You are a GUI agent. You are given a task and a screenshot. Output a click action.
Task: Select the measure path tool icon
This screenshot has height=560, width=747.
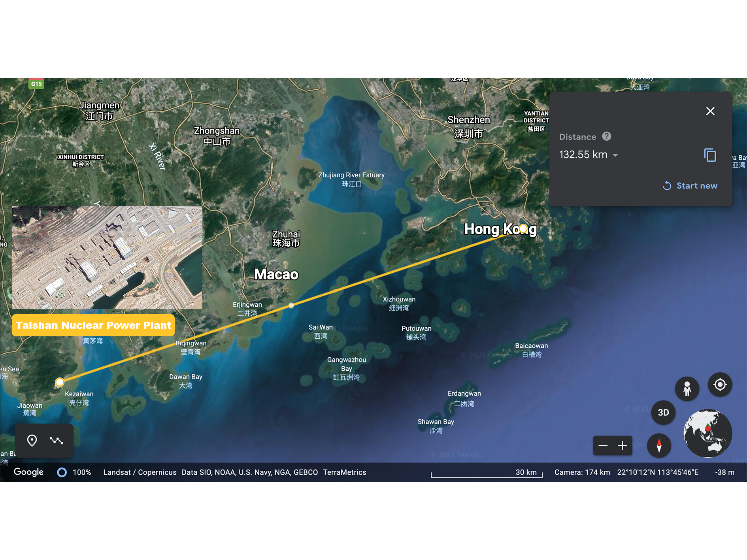[56, 440]
